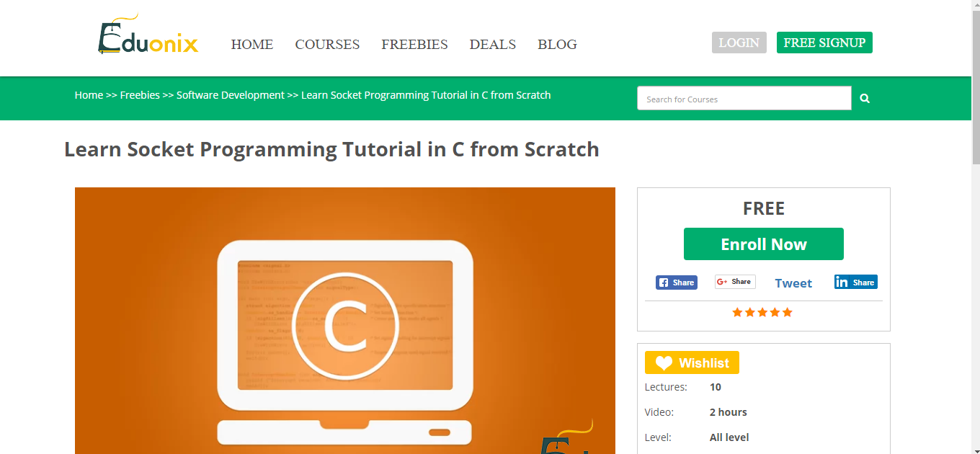
Task: Click the first star in the rating row
Action: 737,312
